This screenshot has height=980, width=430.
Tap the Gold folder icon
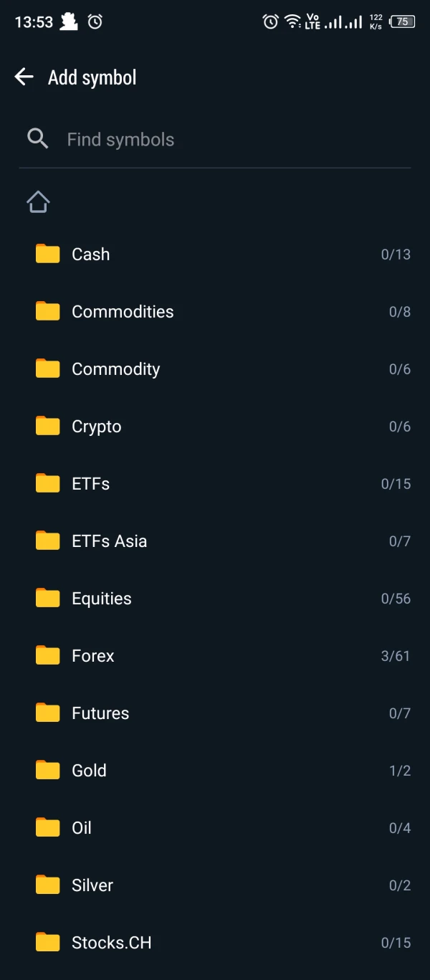(x=48, y=770)
